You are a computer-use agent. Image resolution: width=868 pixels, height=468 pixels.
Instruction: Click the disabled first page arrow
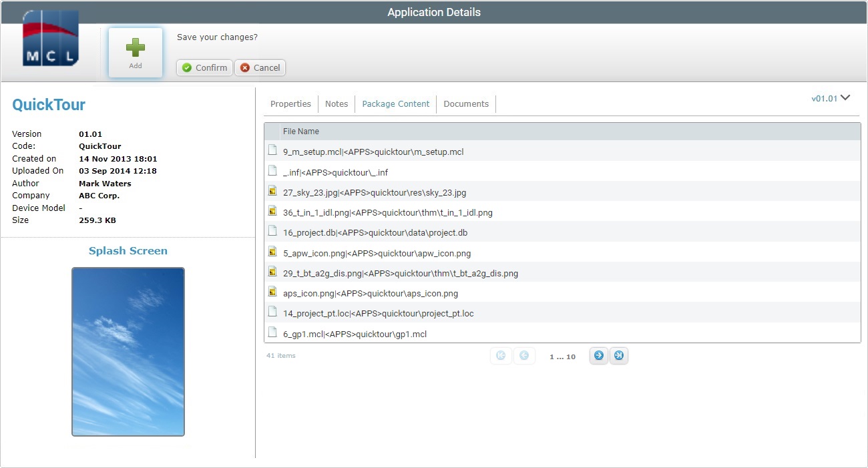click(501, 355)
